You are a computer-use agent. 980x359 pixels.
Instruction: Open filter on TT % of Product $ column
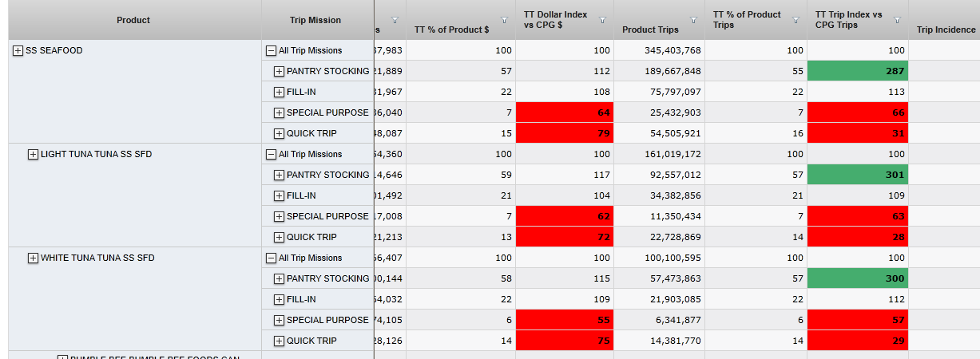tap(504, 20)
